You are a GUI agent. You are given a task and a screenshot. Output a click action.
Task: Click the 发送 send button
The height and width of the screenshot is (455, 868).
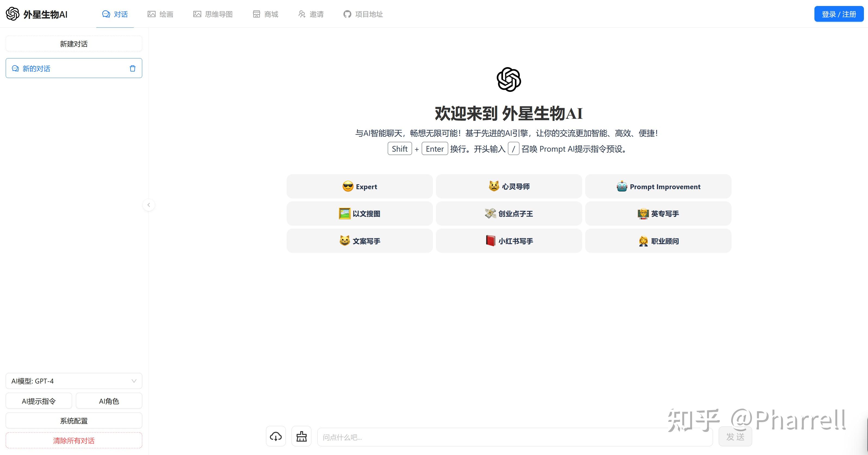click(735, 437)
